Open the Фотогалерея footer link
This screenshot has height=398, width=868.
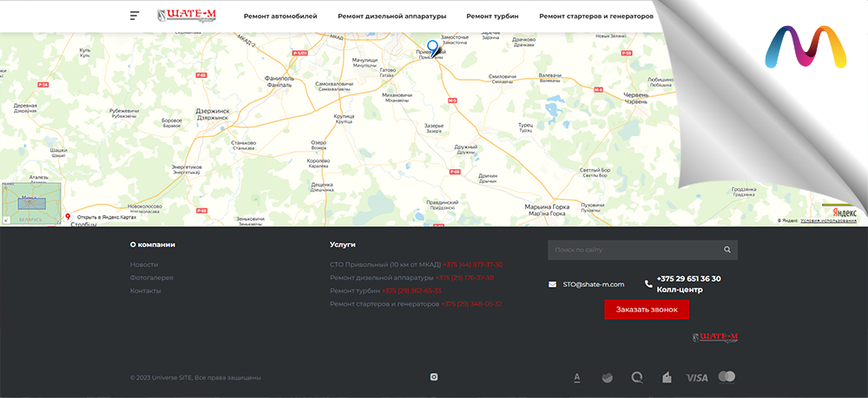click(x=152, y=277)
